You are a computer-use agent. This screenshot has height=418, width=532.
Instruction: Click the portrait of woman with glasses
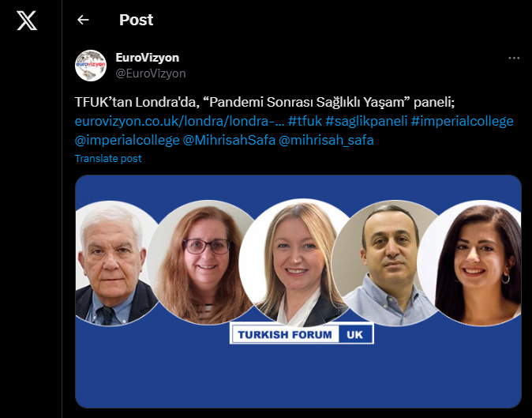point(203,262)
